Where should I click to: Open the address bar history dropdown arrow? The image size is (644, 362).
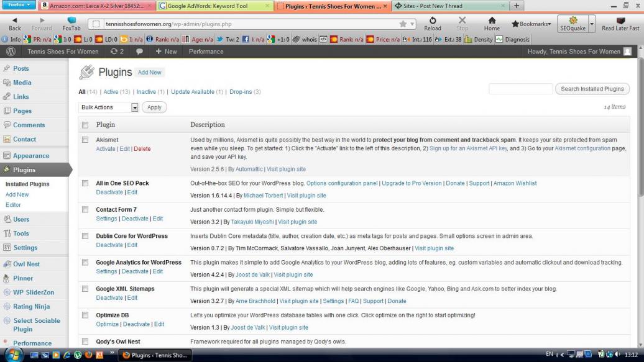pos(412,24)
